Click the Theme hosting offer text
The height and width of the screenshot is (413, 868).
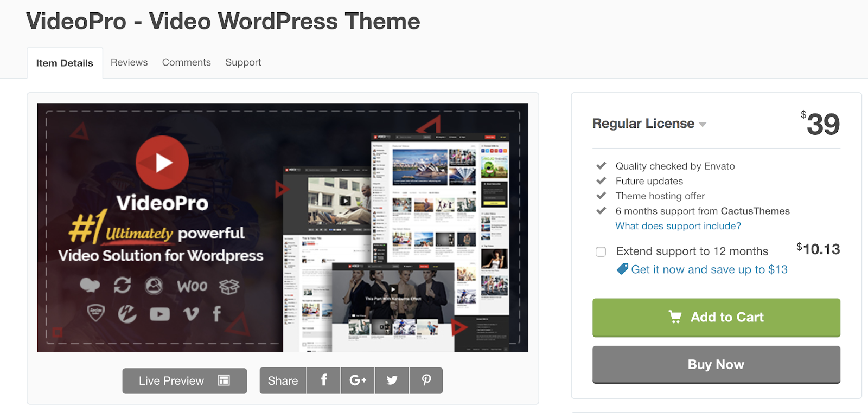point(660,196)
